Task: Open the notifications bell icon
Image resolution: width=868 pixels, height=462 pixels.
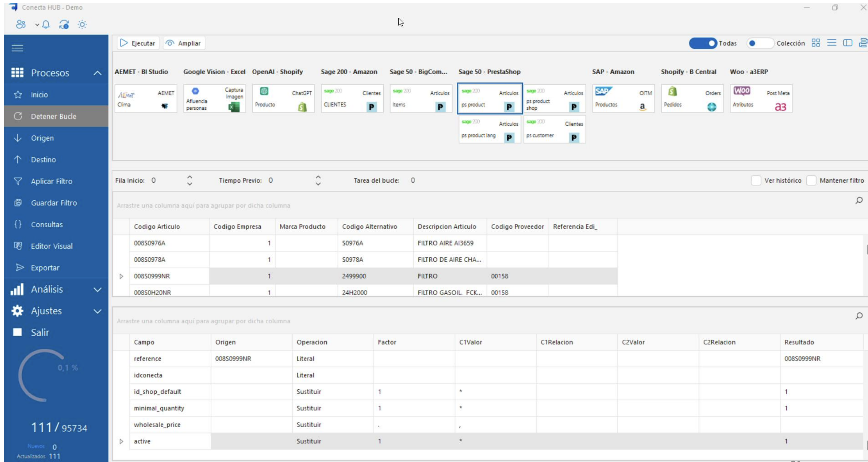Action: (46, 24)
